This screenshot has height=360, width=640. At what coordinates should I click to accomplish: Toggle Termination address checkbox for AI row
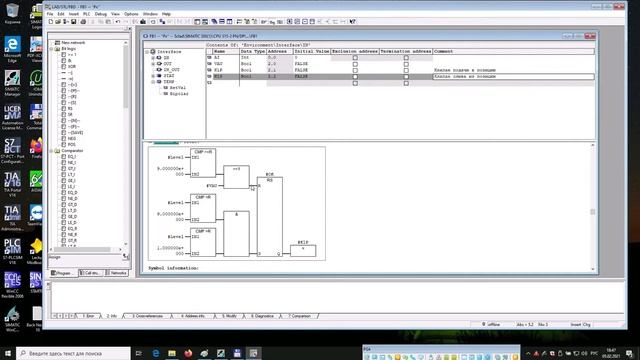(406, 58)
